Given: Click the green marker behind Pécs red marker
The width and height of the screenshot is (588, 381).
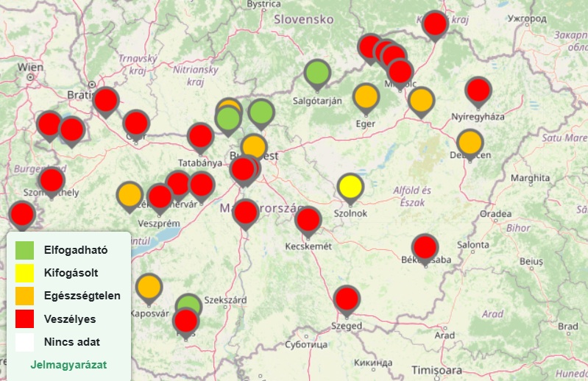Looking at the screenshot, I should click(x=190, y=302).
